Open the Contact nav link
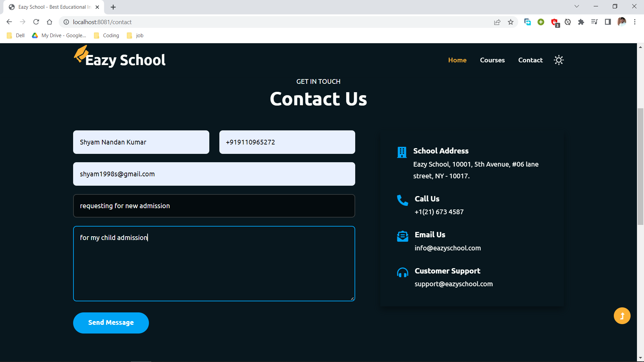The height and width of the screenshot is (362, 644). [530, 60]
